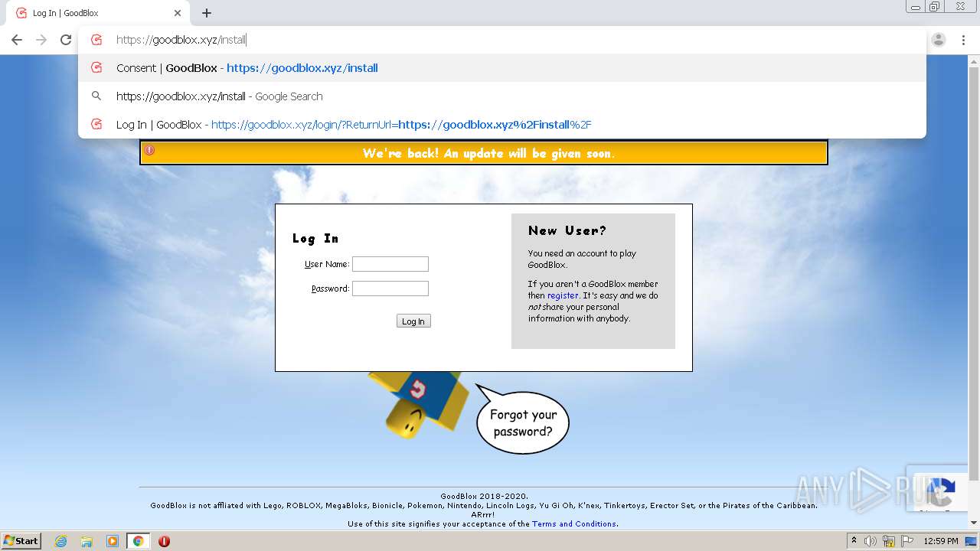
Task: Click the upside-down noob character image
Action: 417,404
